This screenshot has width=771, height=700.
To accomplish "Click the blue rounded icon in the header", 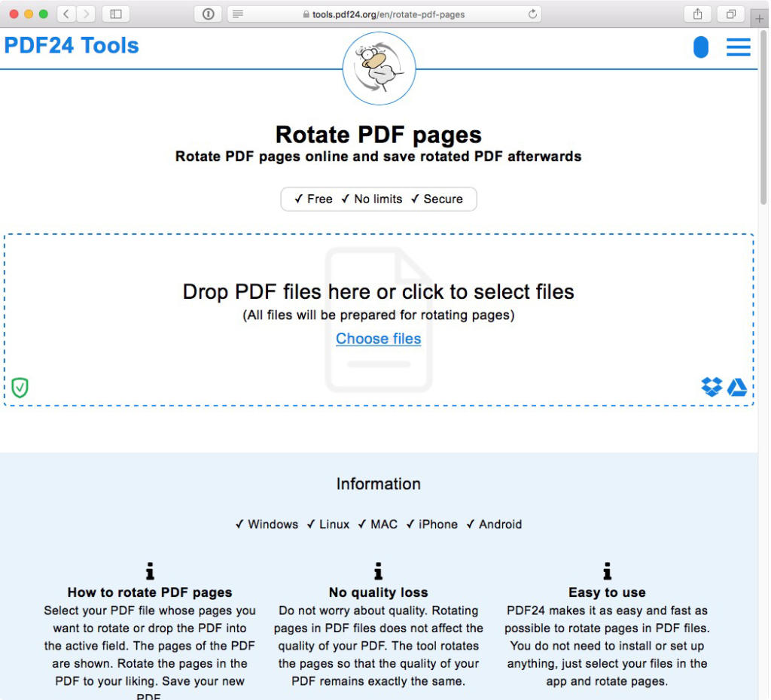I will (x=701, y=47).
